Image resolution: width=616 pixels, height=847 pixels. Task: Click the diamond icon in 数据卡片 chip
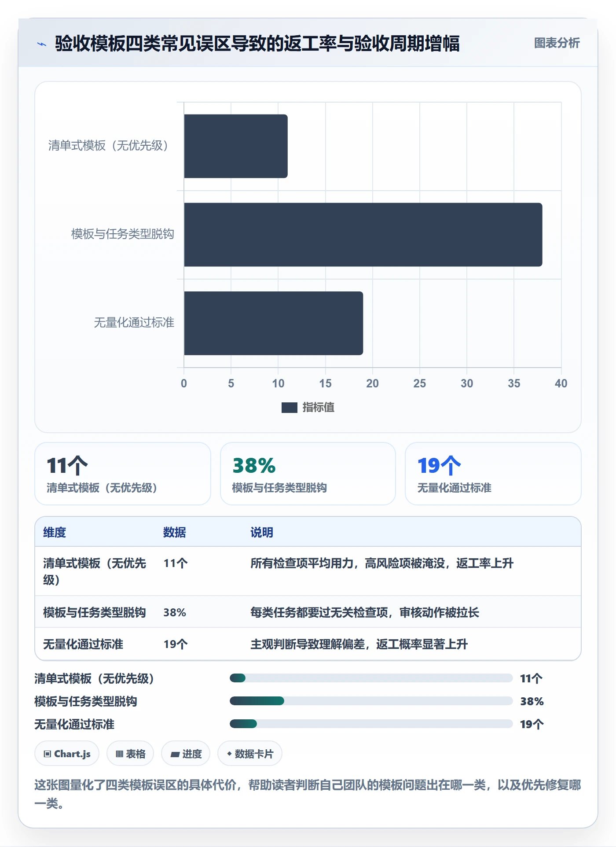pyautogui.click(x=229, y=754)
